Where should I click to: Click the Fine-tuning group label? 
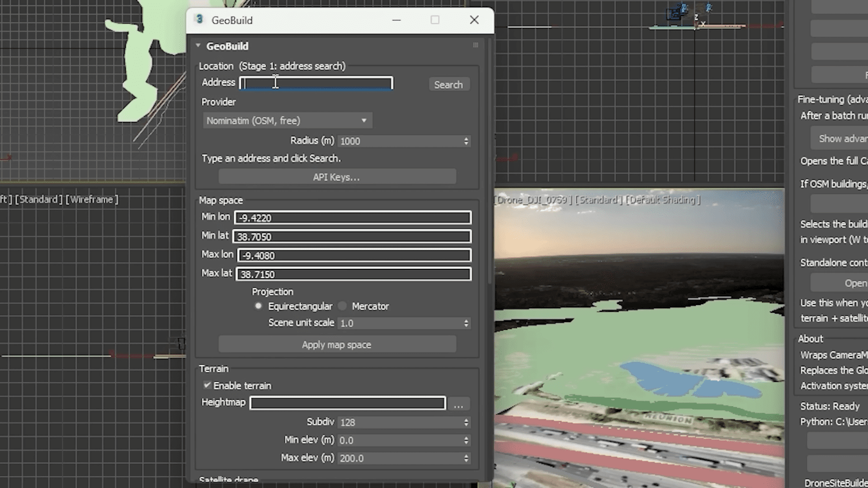pos(833,99)
